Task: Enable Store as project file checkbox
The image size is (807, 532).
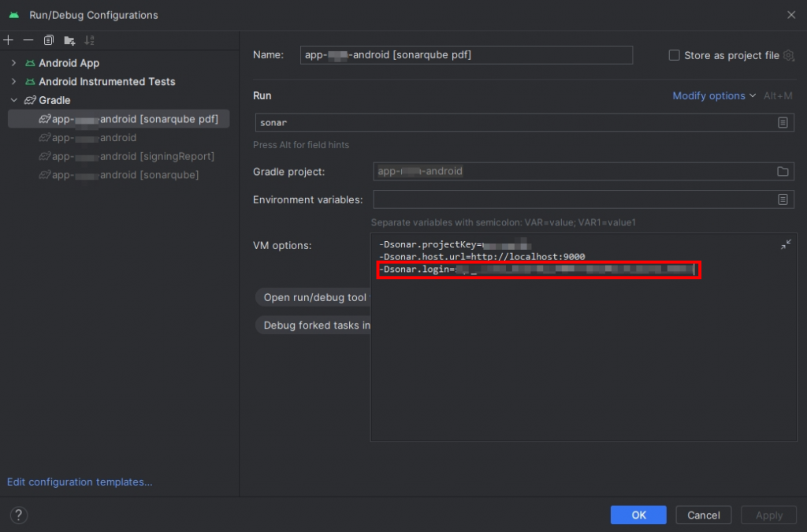Action: (x=674, y=55)
